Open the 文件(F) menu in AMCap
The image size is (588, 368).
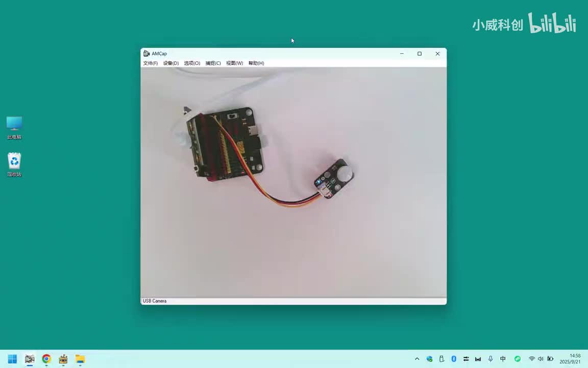click(150, 63)
